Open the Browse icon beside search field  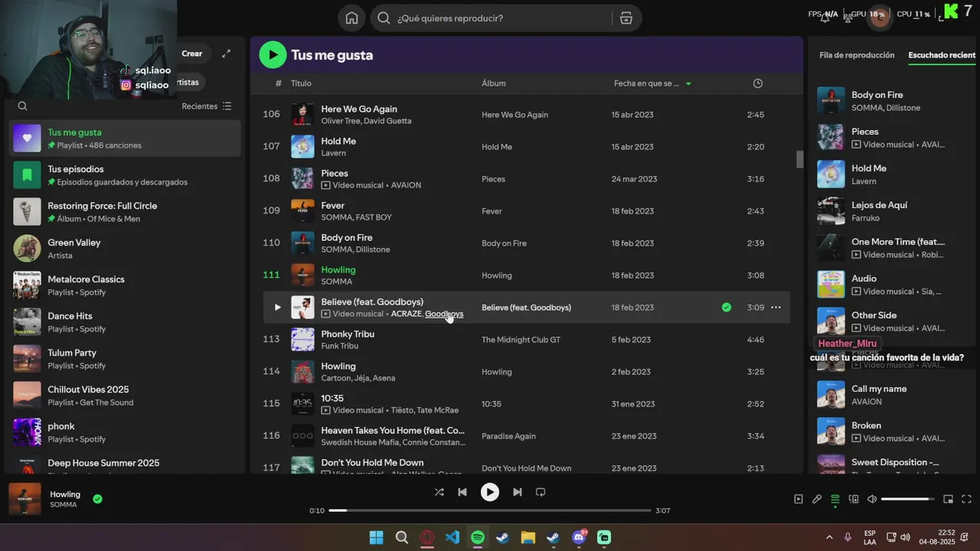click(626, 18)
